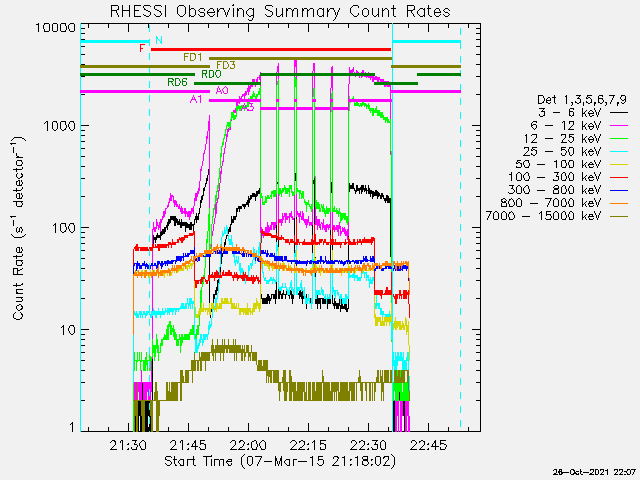
Task: Click the '22:45' x-axis tick label
Action: 429,445
